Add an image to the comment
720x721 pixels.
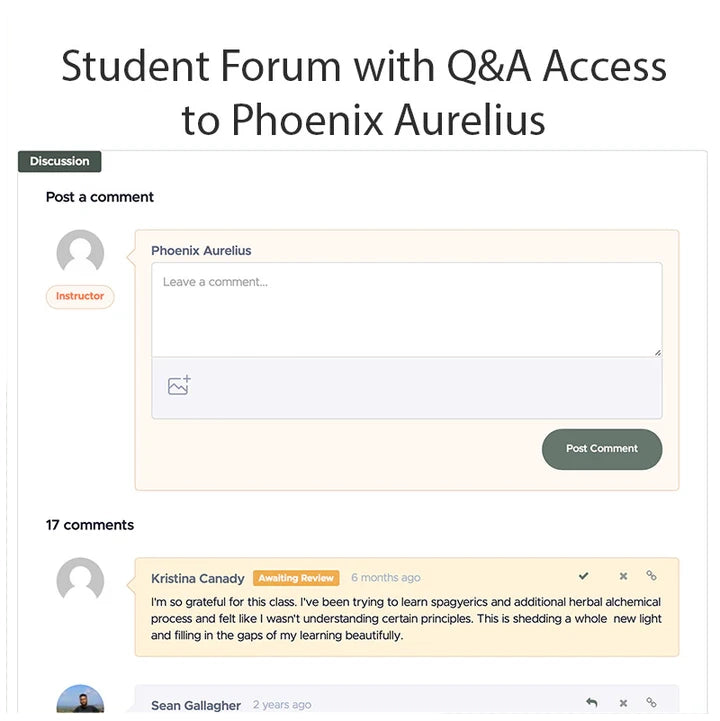(x=179, y=386)
